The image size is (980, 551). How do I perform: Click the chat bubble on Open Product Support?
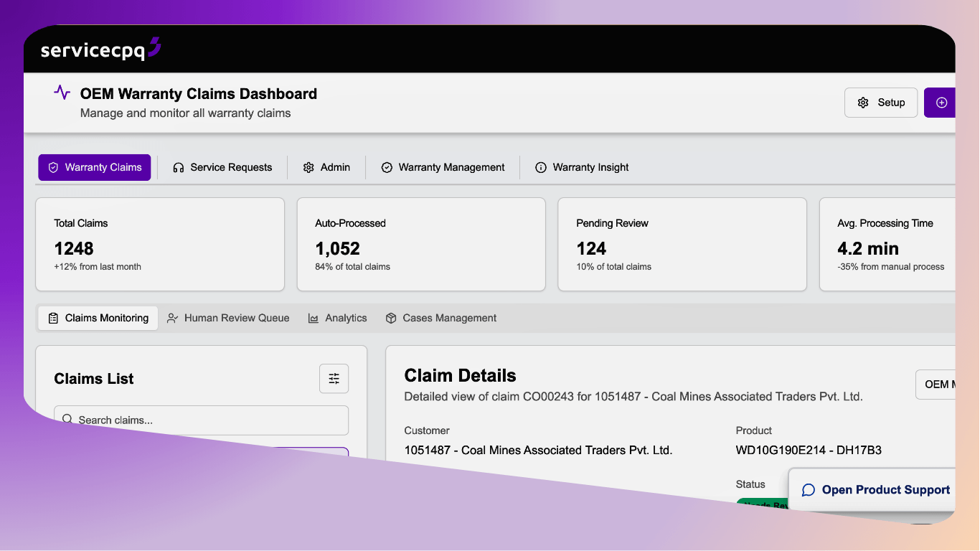pos(809,489)
